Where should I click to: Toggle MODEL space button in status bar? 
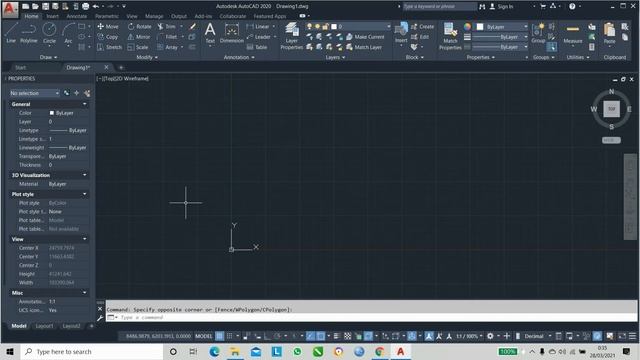(x=204, y=336)
